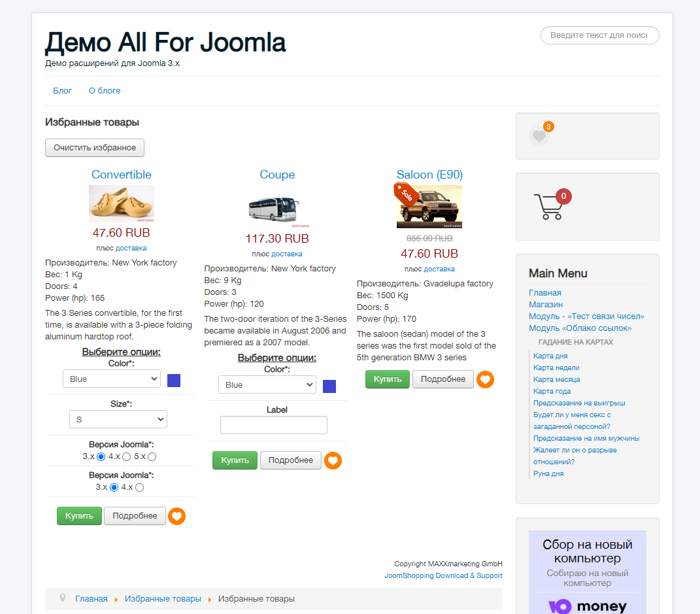Open Карта дня link
The image size is (700, 614).
coord(550,356)
